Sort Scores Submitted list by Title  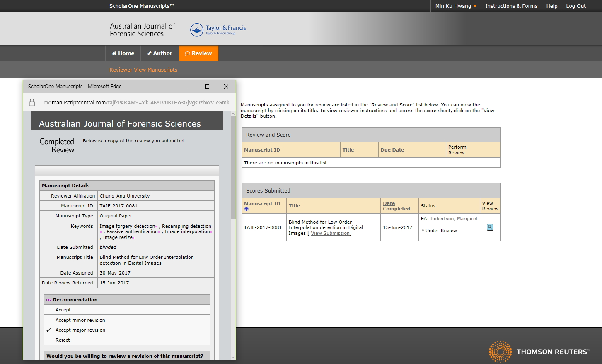pos(294,206)
